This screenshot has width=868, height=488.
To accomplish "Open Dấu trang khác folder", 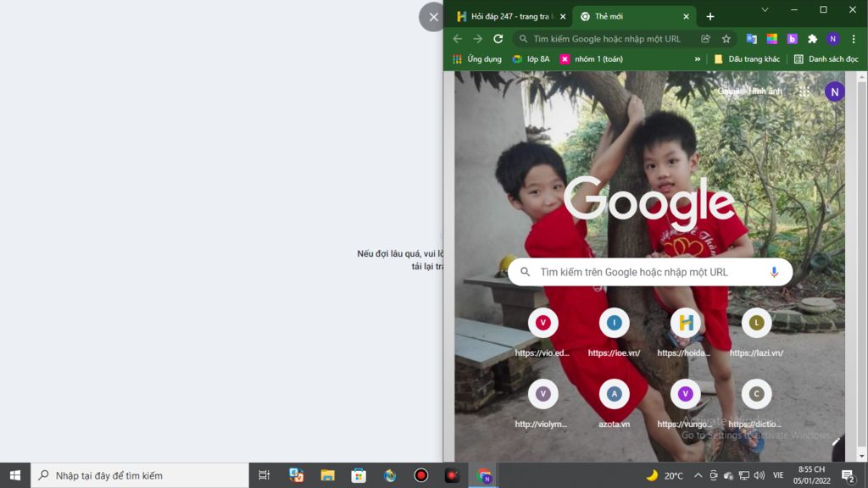I will (x=747, y=59).
